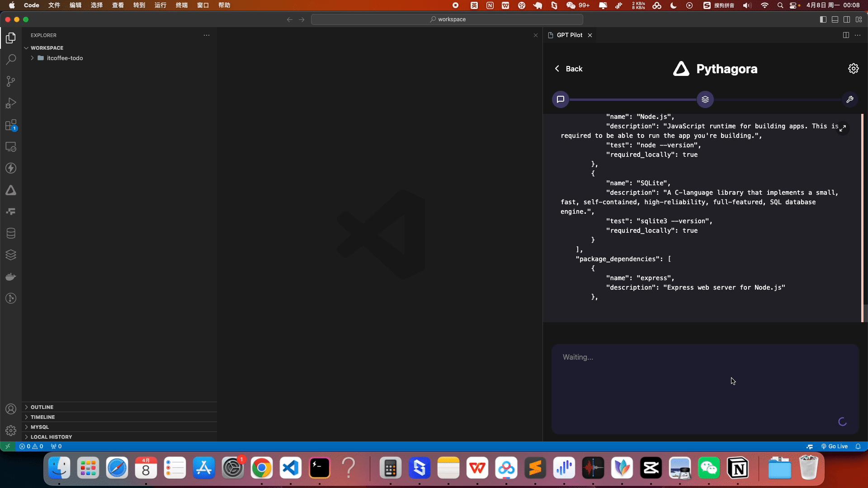The image size is (868, 488).
Task: Open the Extensions view
Action: click(11, 125)
